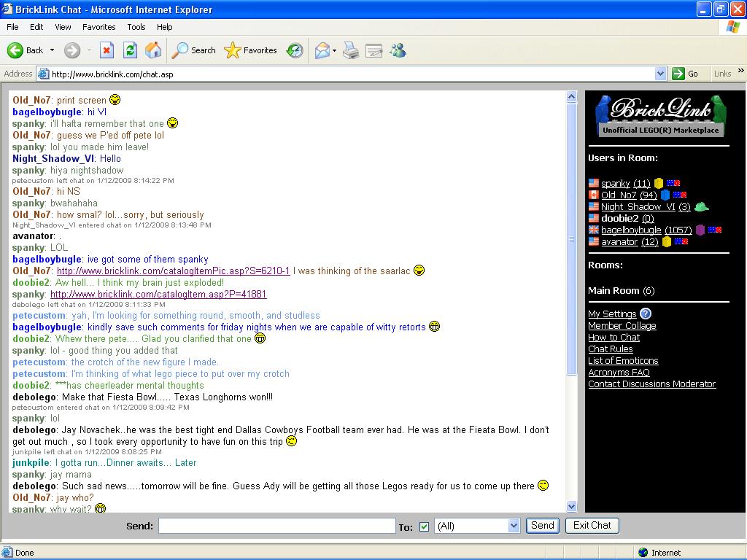
Task: Click the BrickLink logo banner
Action: tap(661, 116)
